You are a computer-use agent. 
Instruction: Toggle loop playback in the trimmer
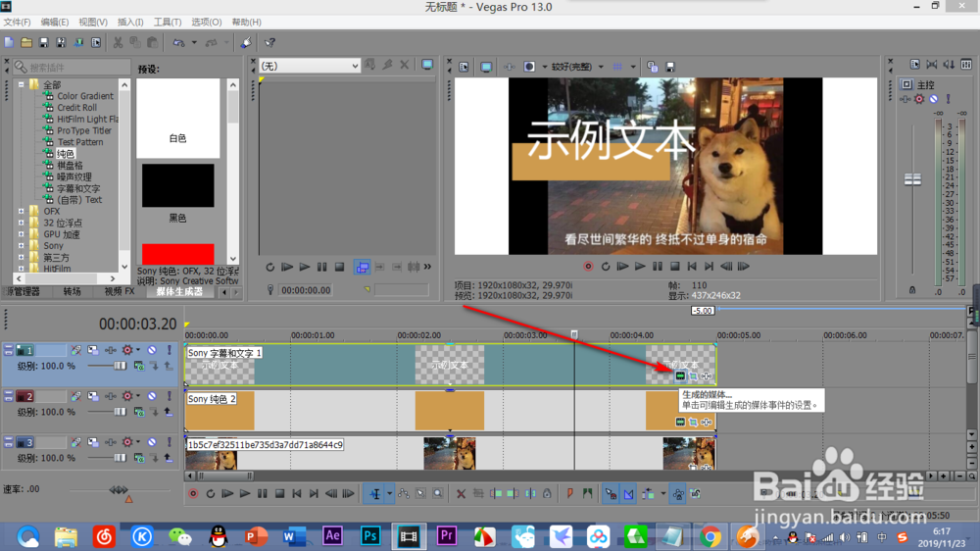click(x=270, y=267)
